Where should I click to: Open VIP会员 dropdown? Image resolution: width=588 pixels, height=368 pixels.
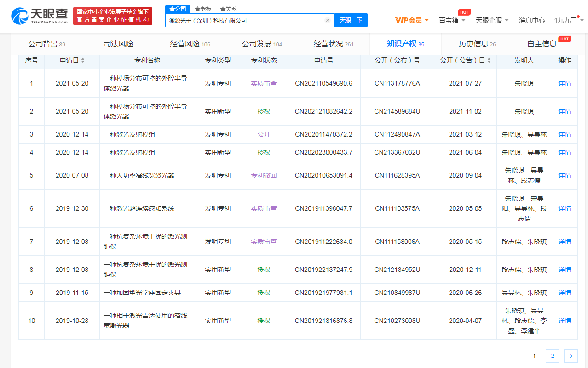coord(412,20)
